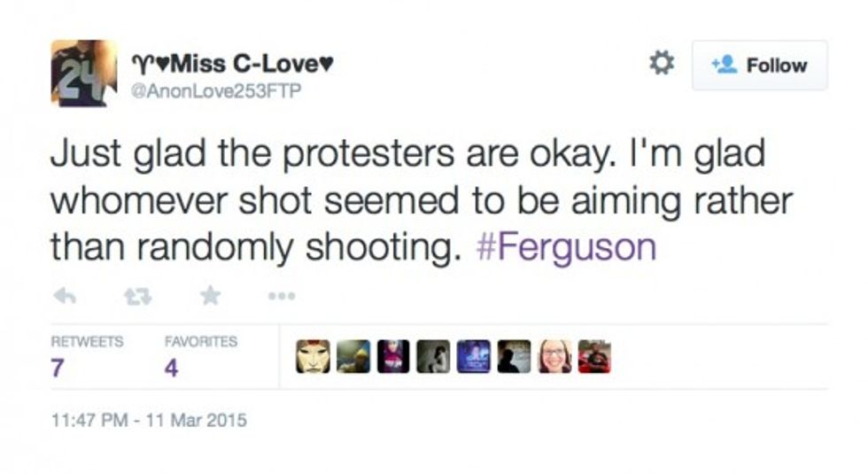Image resolution: width=868 pixels, height=474 pixels.
Task: Follow Miss C-Love
Action: (x=760, y=66)
